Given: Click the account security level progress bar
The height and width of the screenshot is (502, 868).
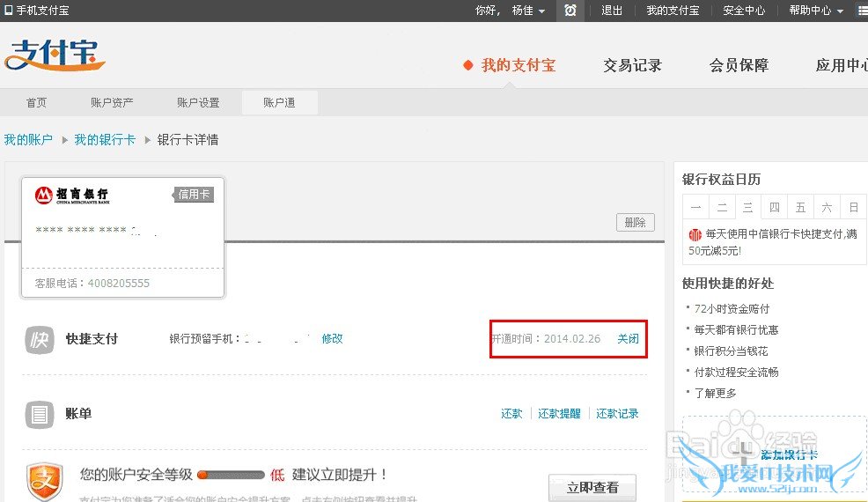Looking at the screenshot, I should coord(231,475).
